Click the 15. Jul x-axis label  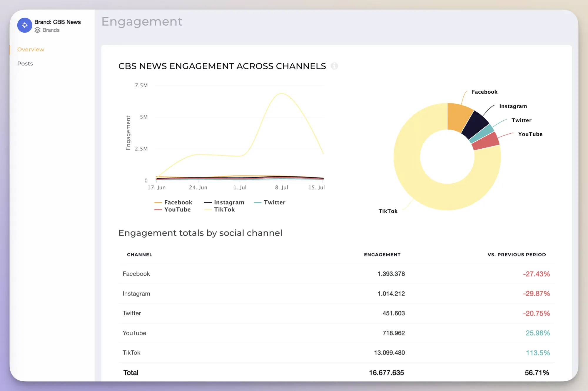pos(316,187)
